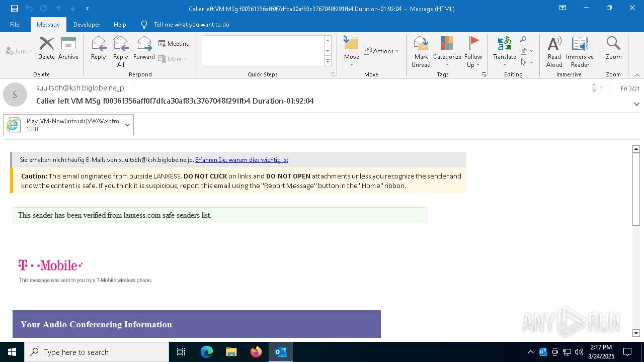Screen dimensions: 644x362
Task: Open the volume control in system tray
Action: click(579, 352)
